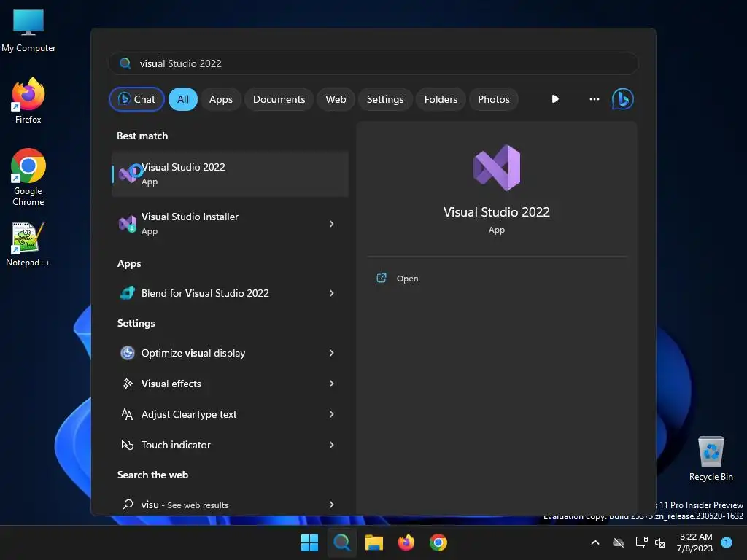Open File Explorer from the taskbar
Image resolution: width=747 pixels, height=560 pixels.
pos(374,542)
